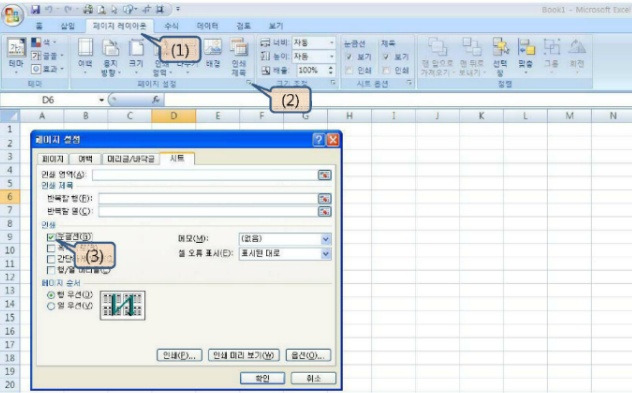Click the 크기 (Size) ribbon button
Screen dimensions: 632x393
coord(136,56)
